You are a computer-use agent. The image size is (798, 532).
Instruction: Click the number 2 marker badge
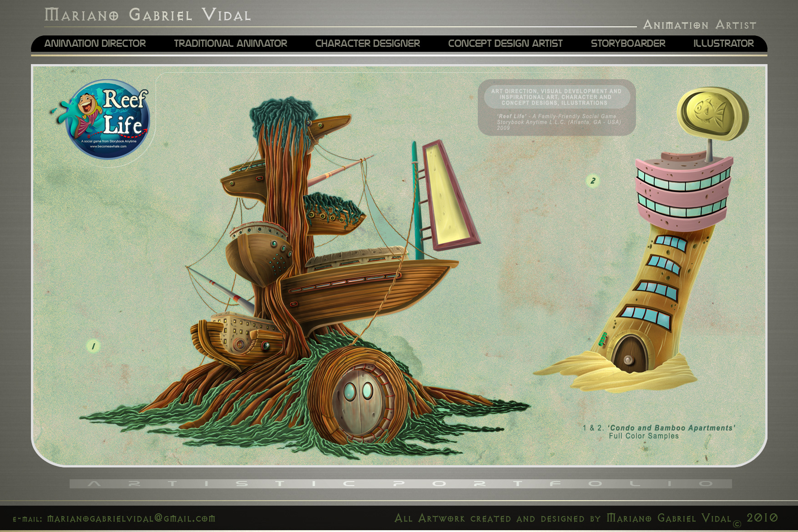[x=593, y=181]
